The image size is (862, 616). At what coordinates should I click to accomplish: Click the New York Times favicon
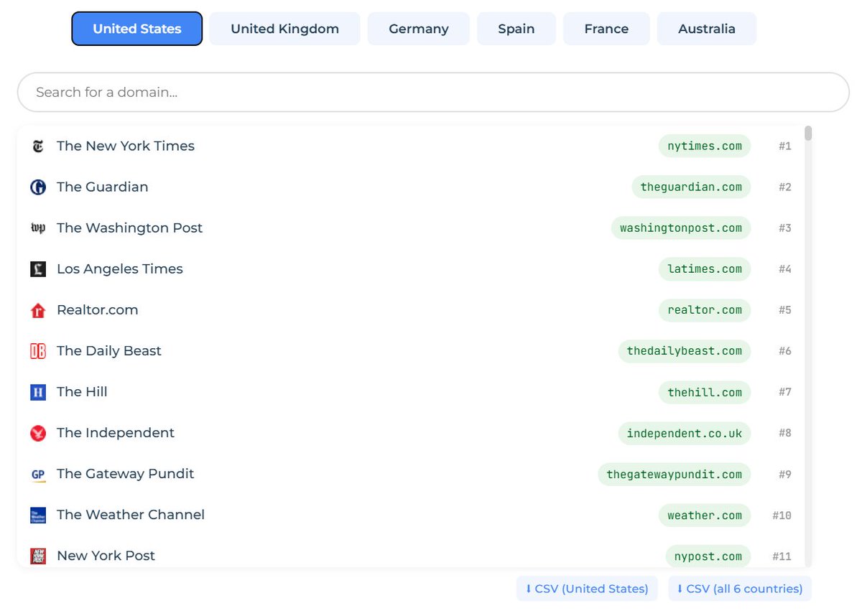(38, 146)
